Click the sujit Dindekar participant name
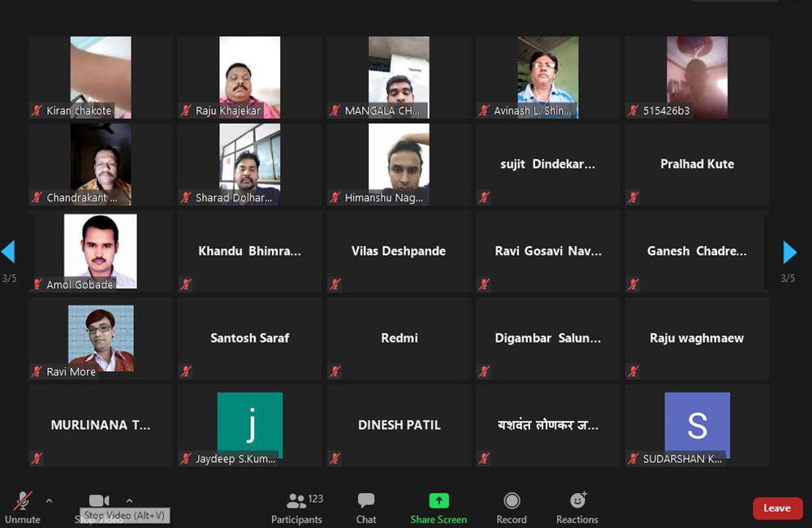This screenshot has width=812, height=528. tap(548, 164)
